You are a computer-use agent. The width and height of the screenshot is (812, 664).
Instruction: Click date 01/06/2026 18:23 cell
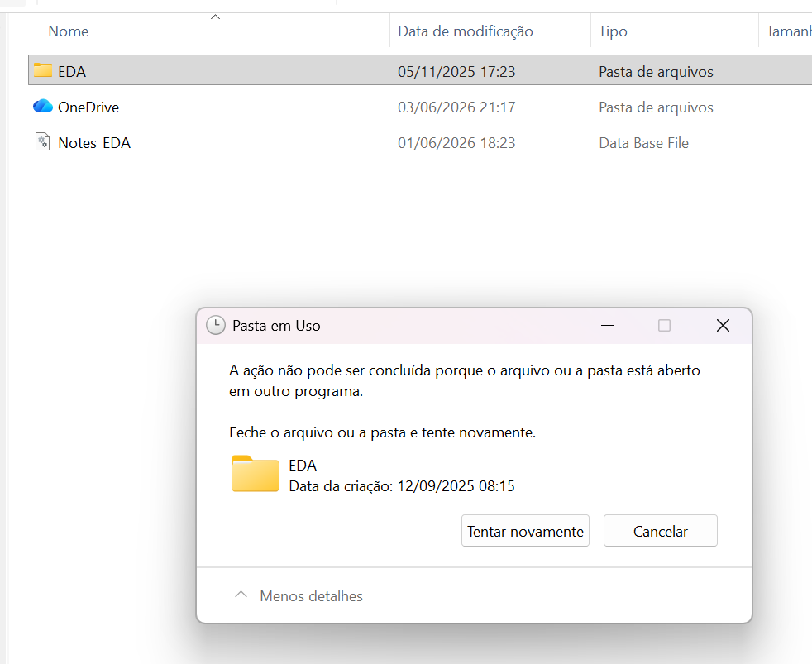tap(456, 143)
